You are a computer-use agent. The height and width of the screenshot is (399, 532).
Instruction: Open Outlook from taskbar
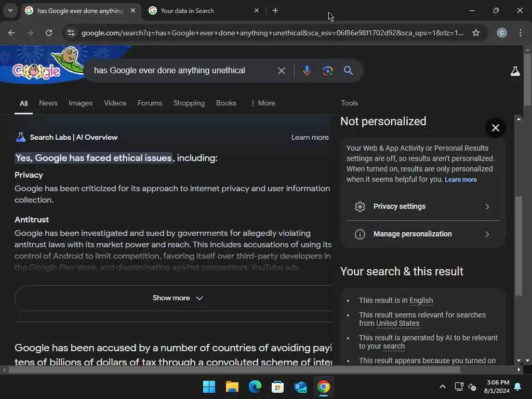pos(301,387)
